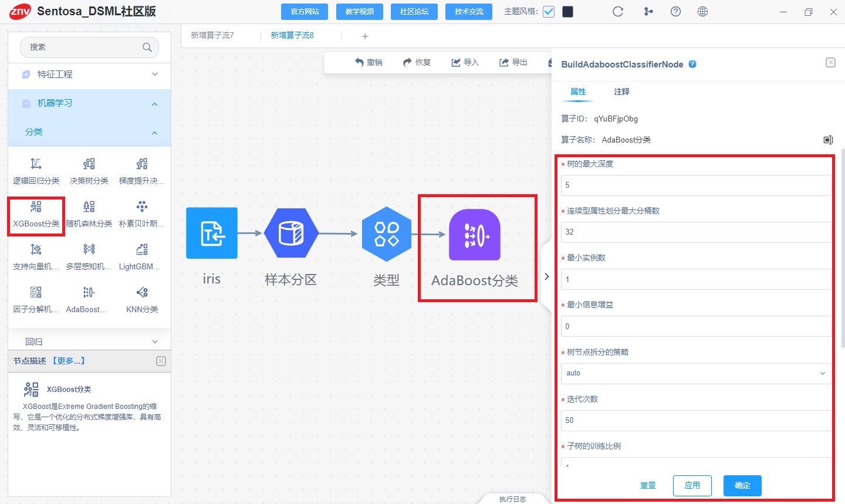The image size is (845, 504).
Task: Expand the 特征工程 category
Action: pos(89,75)
